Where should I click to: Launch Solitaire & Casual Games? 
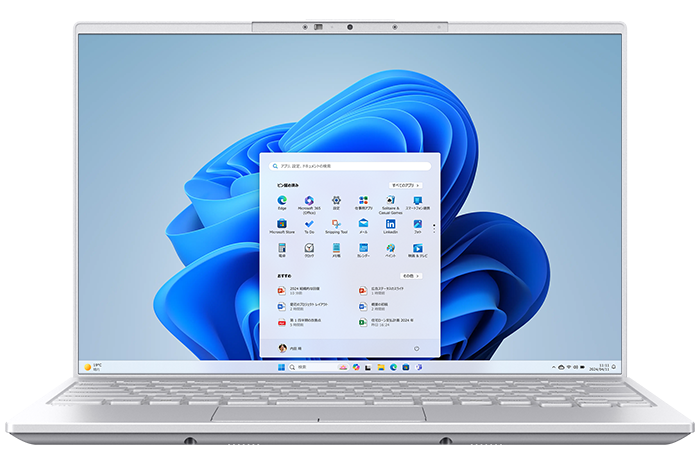364,202
